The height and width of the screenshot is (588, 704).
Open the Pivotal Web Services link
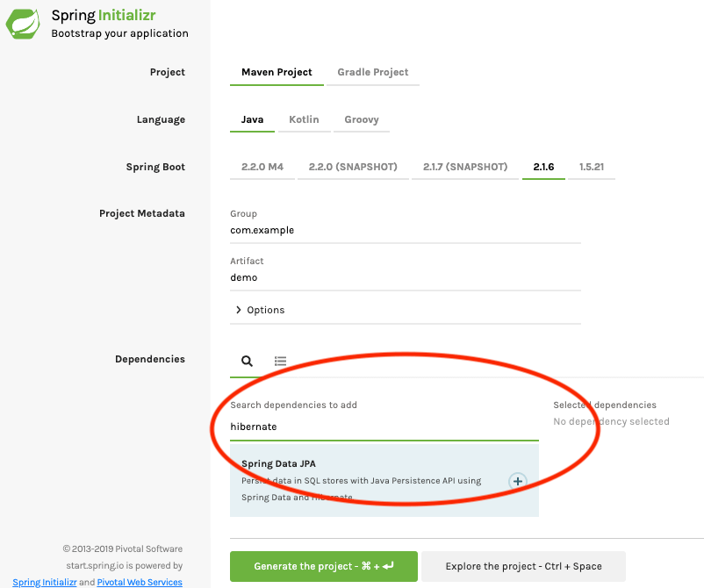pyautogui.click(x=140, y=582)
